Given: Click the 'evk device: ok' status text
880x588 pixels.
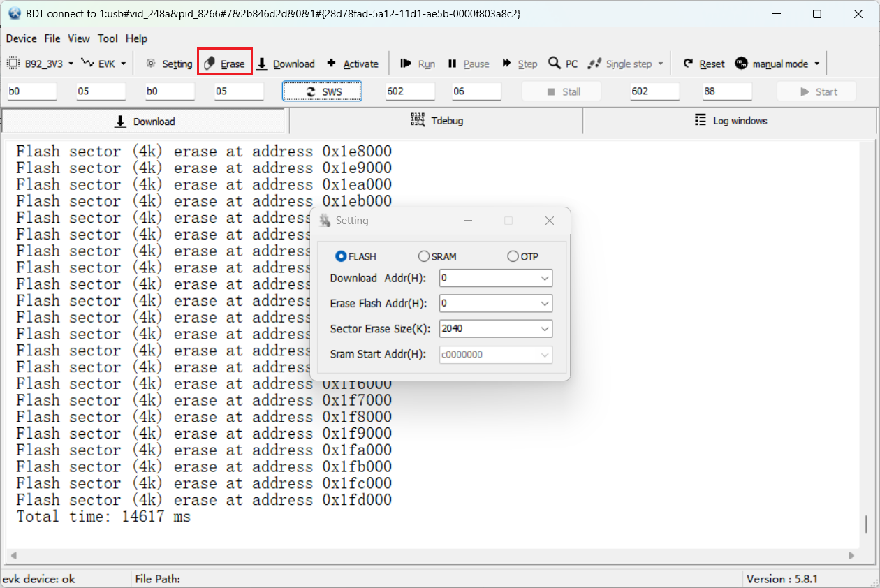Looking at the screenshot, I should [39, 579].
